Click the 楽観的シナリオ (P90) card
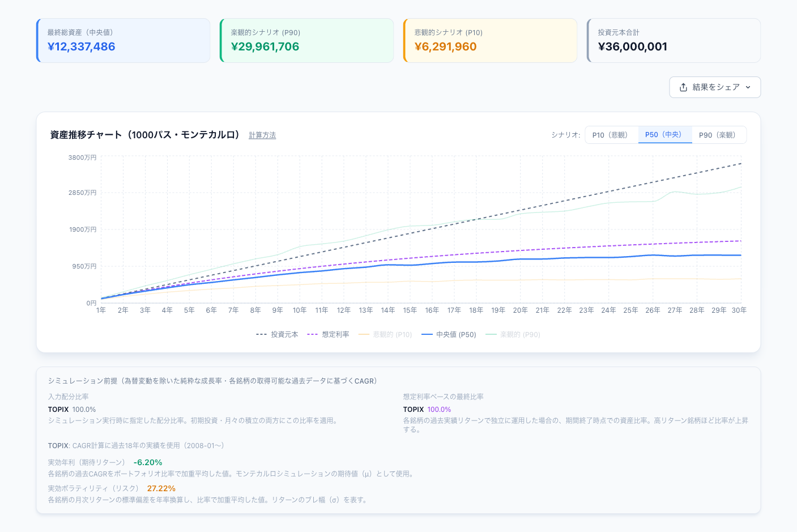This screenshot has width=797, height=532. click(306, 40)
